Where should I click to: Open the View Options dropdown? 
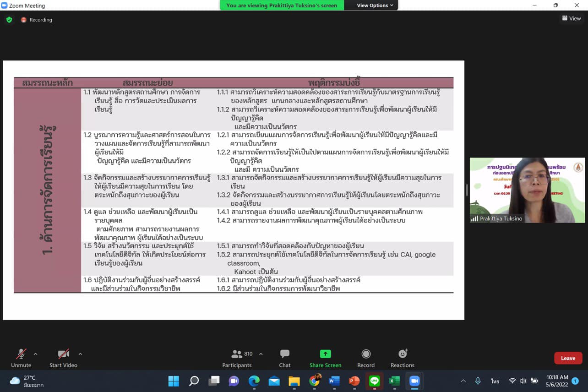[375, 5]
